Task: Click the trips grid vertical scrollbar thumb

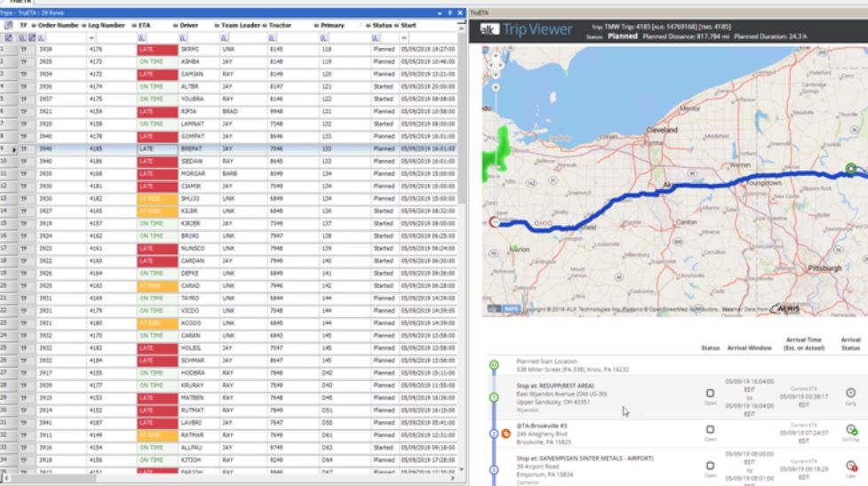Action: pyautogui.click(x=462, y=116)
